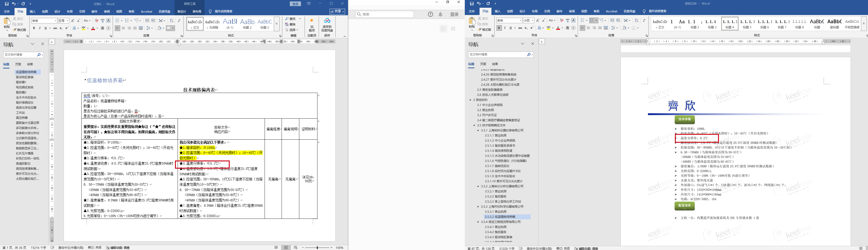Apply strikethrough in 文档2 window
This screenshot has height=250, width=868.
click(55, 28)
